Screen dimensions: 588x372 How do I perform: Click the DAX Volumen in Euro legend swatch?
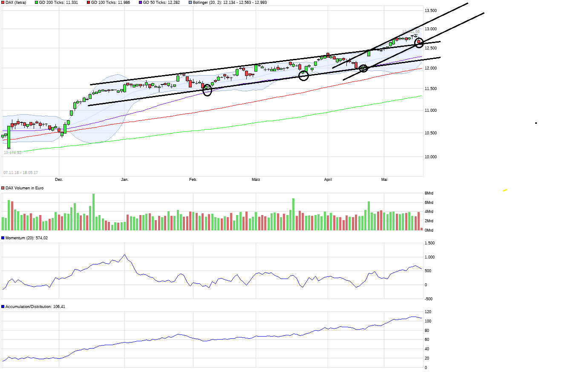3,188
